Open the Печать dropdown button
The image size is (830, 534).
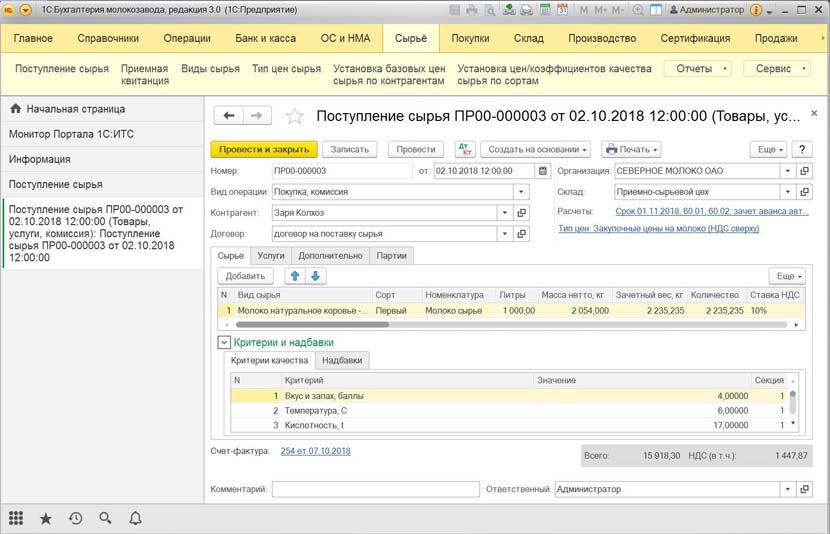630,149
